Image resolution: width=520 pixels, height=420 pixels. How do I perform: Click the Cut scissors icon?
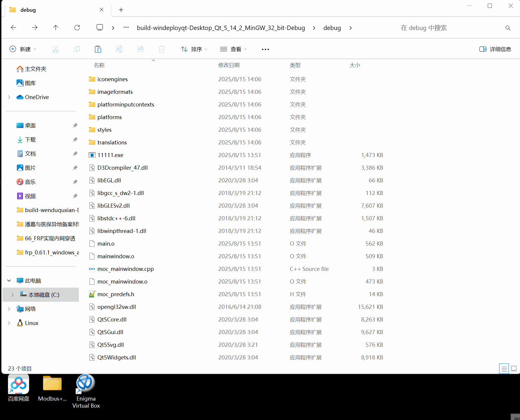click(56, 49)
